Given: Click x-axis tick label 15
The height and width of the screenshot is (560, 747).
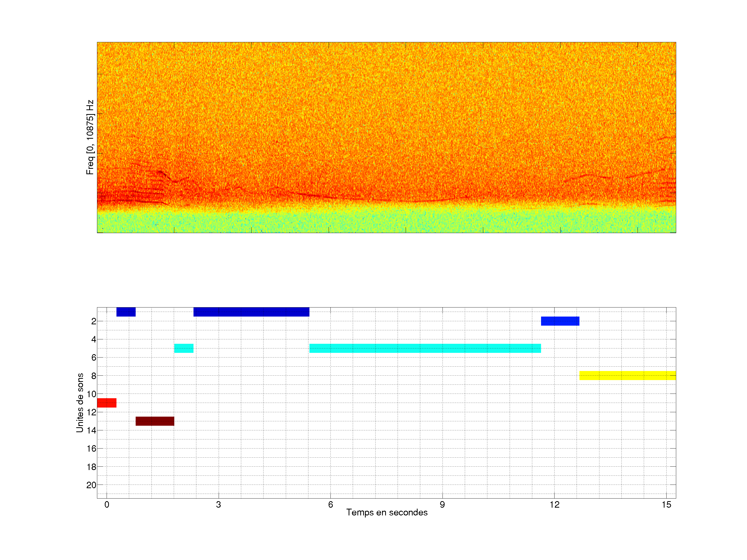Looking at the screenshot, I should (x=666, y=505).
